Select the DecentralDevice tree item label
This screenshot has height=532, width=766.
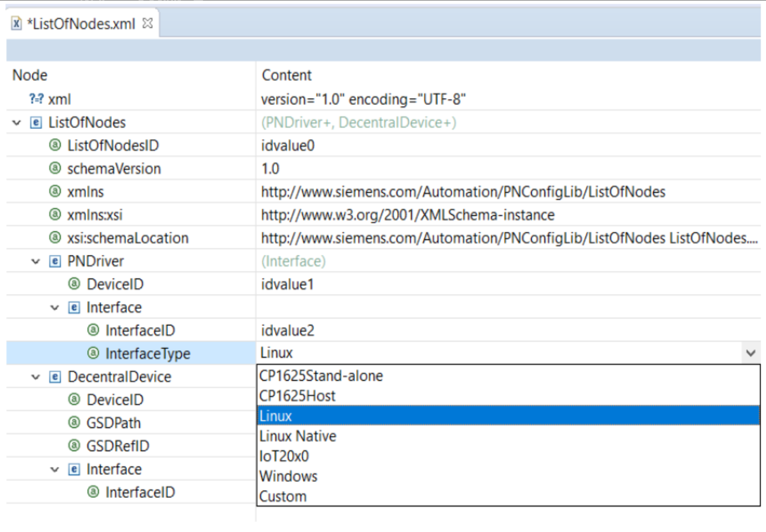[119, 377]
